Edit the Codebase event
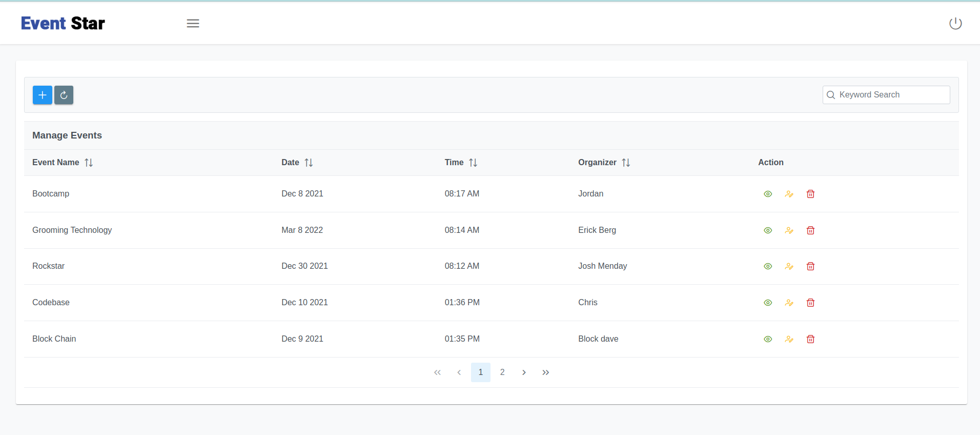 point(789,303)
